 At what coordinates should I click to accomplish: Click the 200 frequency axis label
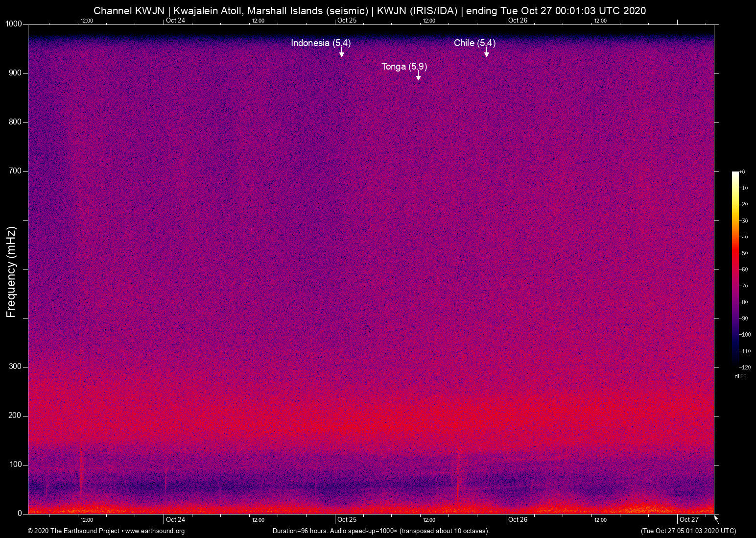[x=15, y=416]
